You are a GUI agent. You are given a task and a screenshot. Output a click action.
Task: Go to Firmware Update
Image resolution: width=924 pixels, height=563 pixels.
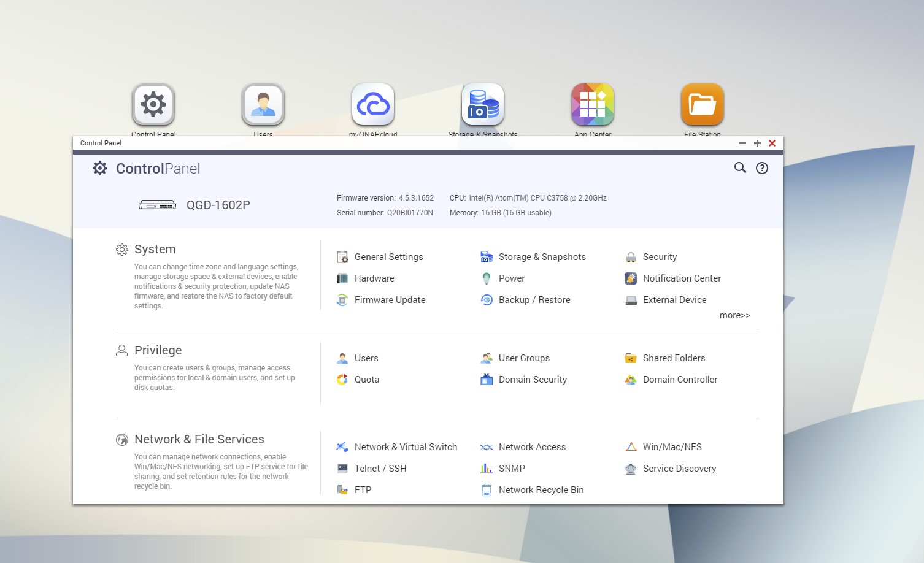390,300
